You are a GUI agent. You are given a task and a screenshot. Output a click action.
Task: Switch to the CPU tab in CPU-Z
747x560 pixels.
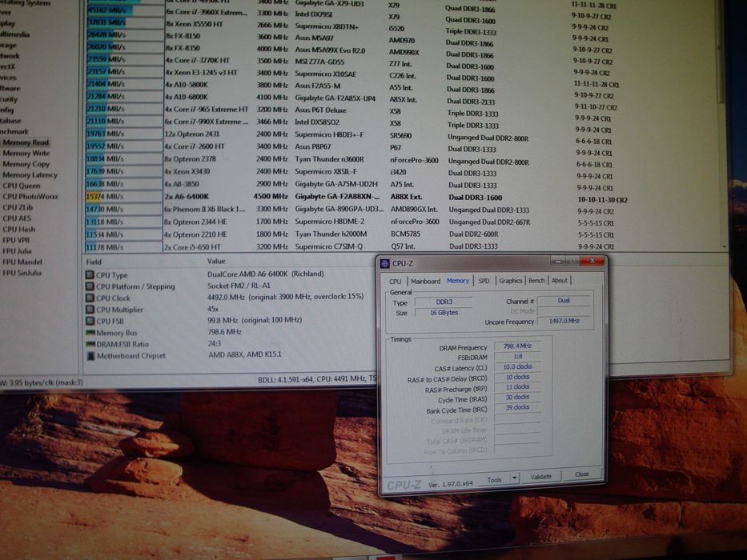(395, 281)
